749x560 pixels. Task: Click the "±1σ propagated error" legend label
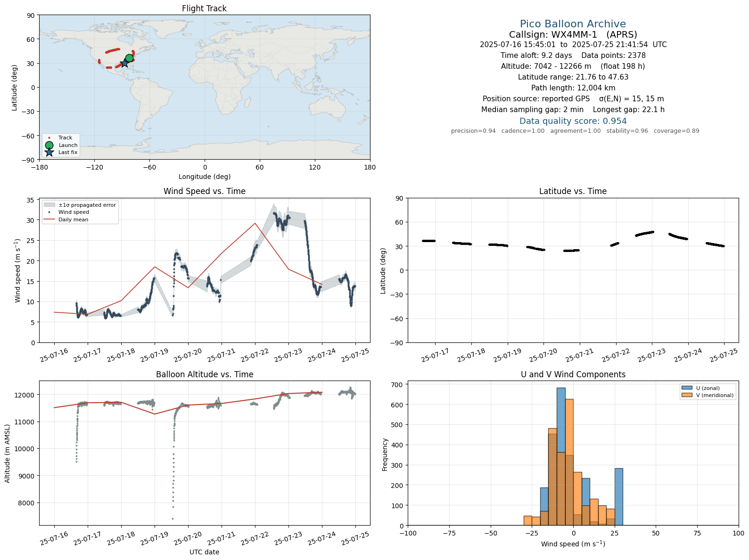click(x=87, y=205)
